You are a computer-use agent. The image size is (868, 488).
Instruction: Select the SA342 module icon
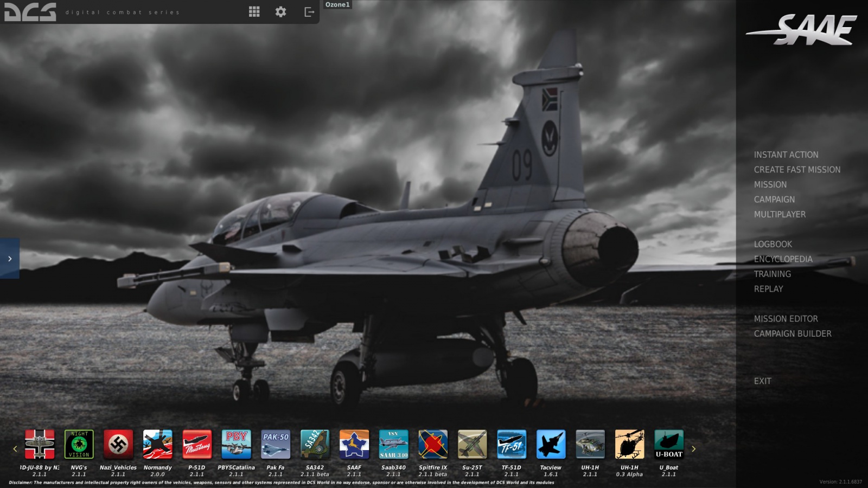(315, 445)
